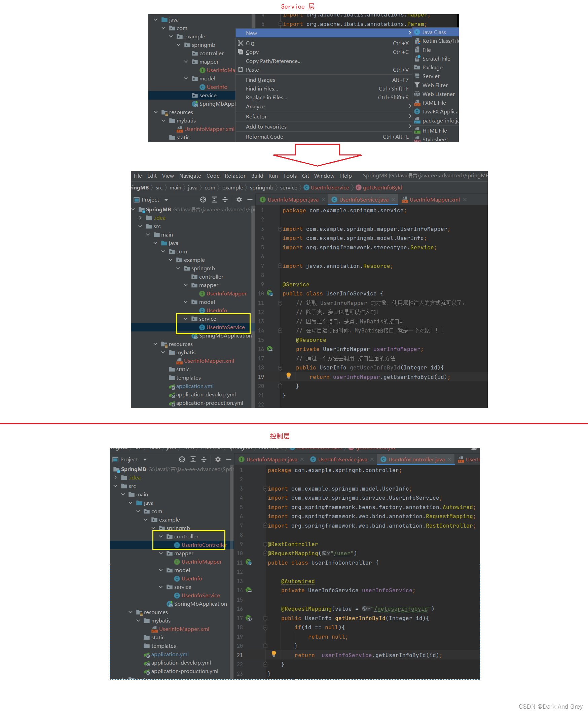
Task: Open the File menu in menu bar
Action: 138,176
